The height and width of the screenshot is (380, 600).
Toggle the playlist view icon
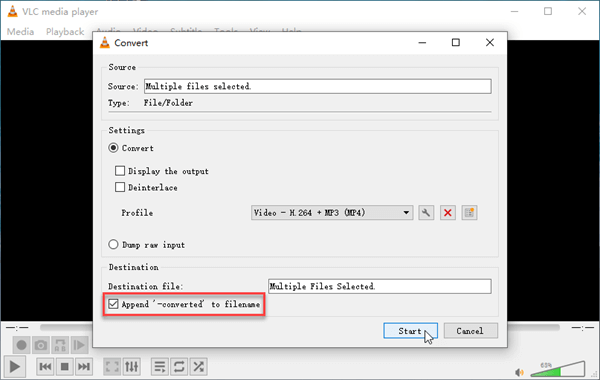(x=160, y=367)
